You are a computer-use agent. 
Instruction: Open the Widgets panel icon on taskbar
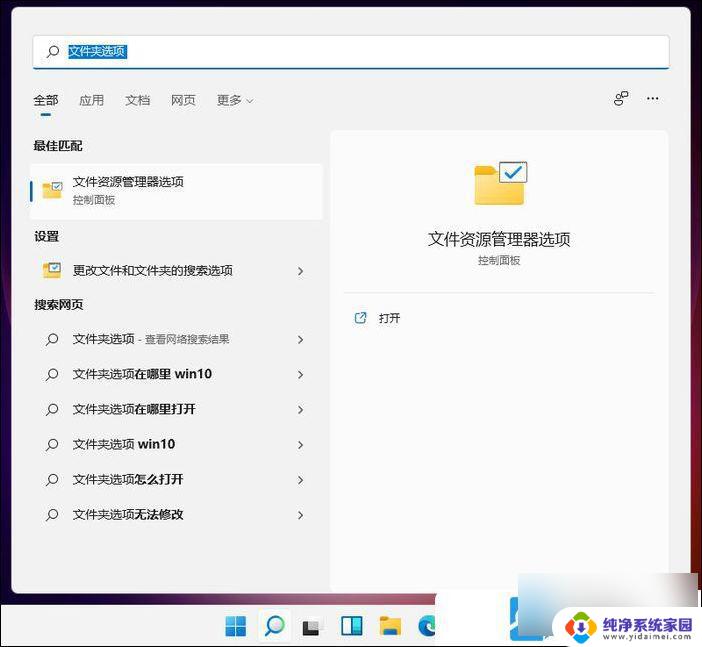[351, 626]
